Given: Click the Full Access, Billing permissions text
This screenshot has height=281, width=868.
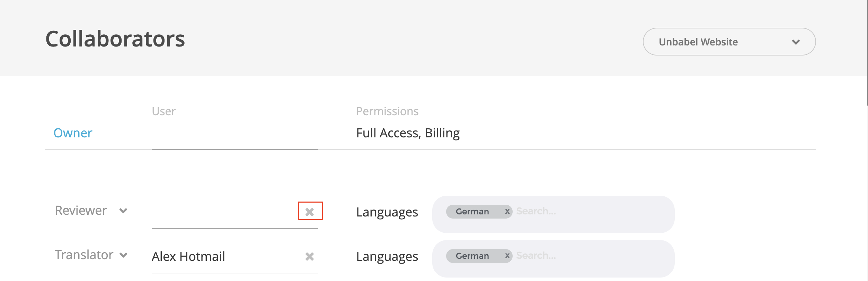Looking at the screenshot, I should click(x=408, y=133).
